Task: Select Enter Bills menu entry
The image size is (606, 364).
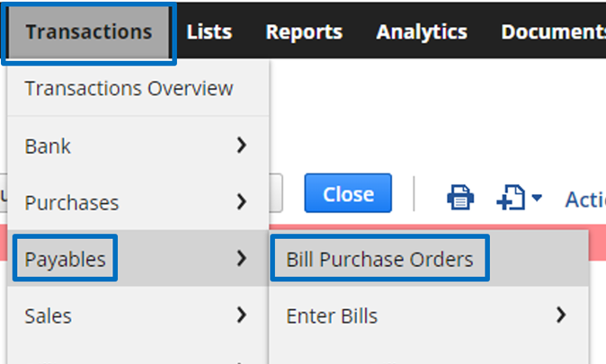Action: pyautogui.click(x=429, y=315)
